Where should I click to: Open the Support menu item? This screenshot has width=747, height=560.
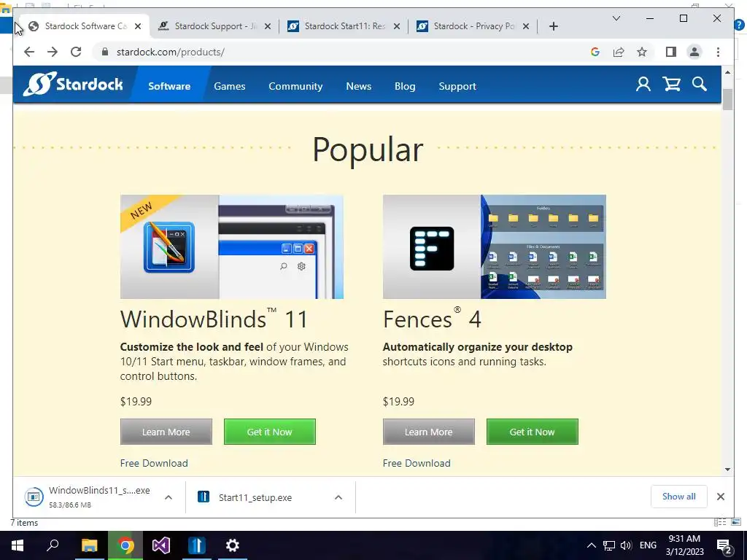[x=457, y=86]
